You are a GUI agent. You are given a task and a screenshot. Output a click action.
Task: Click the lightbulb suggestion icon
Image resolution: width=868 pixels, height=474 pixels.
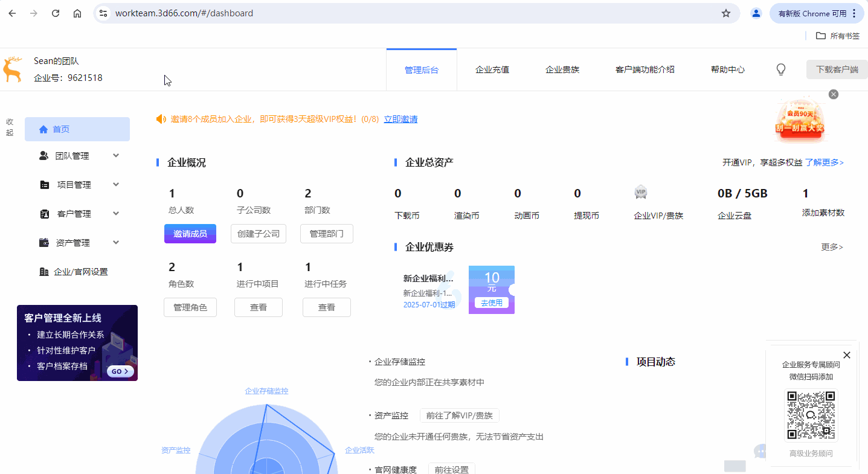pyautogui.click(x=781, y=69)
